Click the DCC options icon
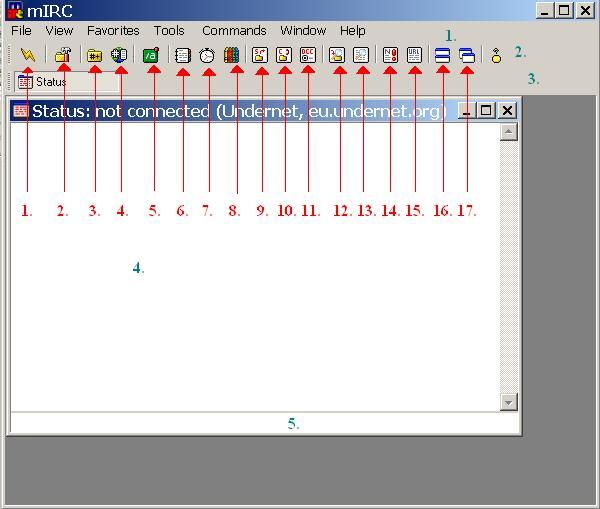The image size is (600, 509). 308,56
